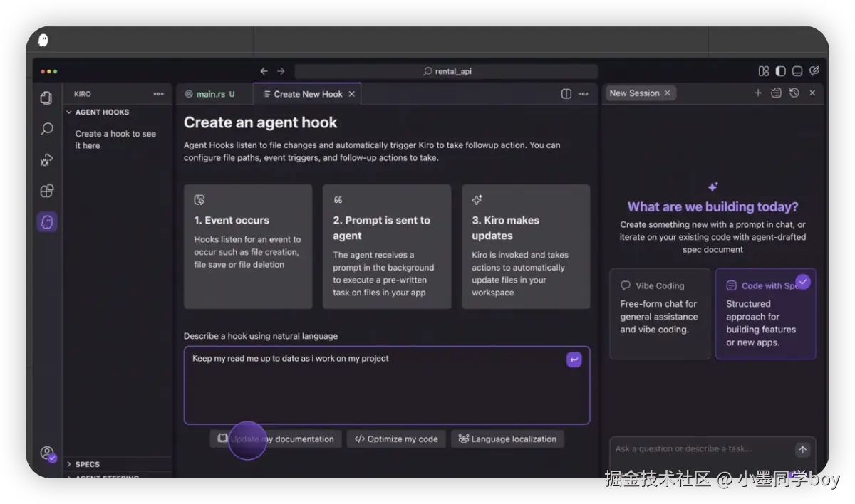Click 'Describe a hook using natural language' label

tap(261, 336)
